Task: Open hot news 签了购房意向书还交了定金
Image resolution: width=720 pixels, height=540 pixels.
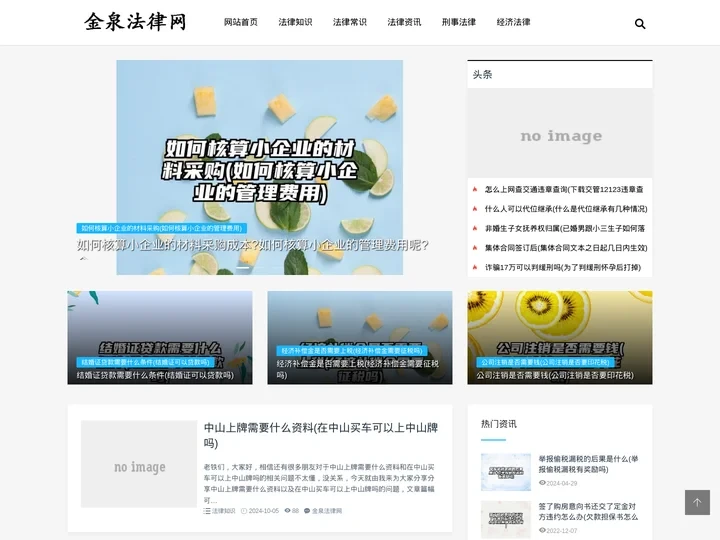Action: click(x=588, y=512)
